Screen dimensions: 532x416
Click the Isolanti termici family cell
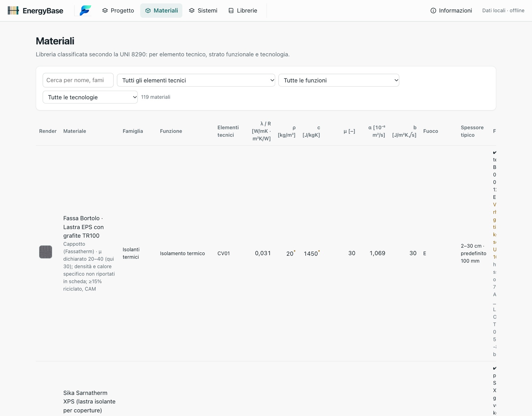click(x=131, y=253)
